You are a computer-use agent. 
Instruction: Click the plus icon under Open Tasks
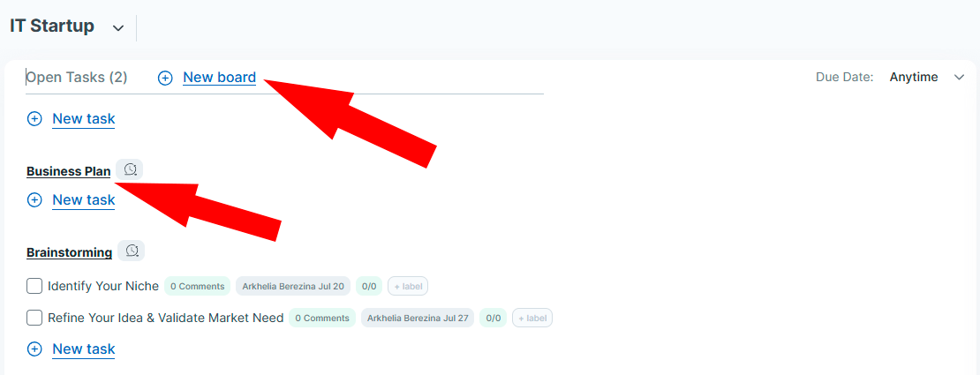[x=34, y=119]
